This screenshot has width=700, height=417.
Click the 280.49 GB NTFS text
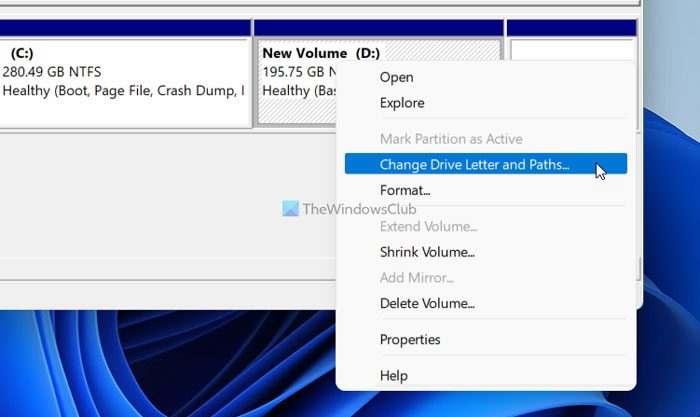click(x=52, y=72)
